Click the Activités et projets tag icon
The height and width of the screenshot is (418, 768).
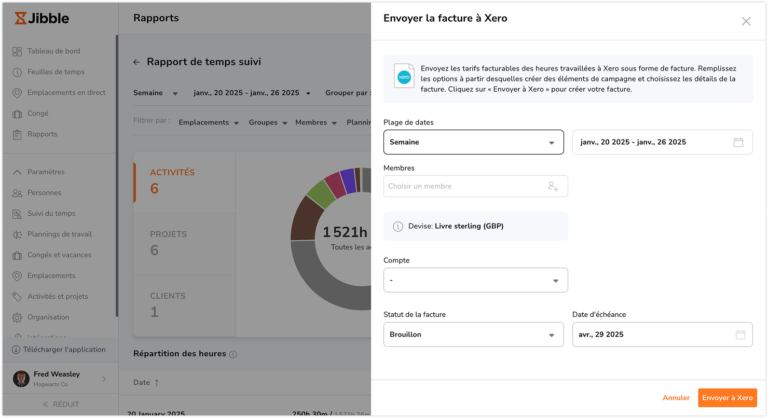pos(17,296)
